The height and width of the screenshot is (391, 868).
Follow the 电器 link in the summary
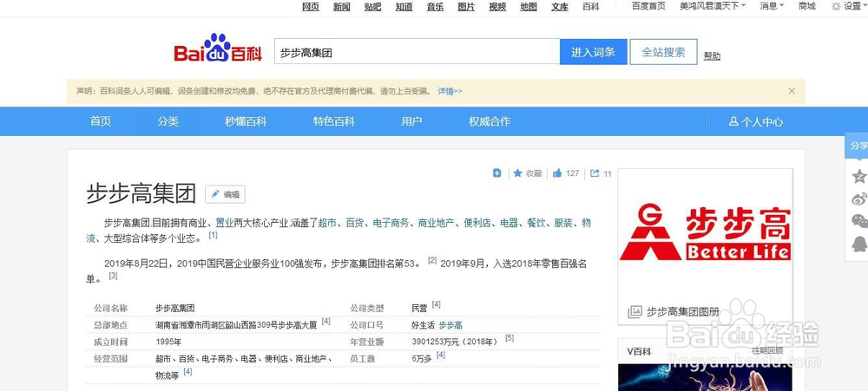click(x=510, y=223)
